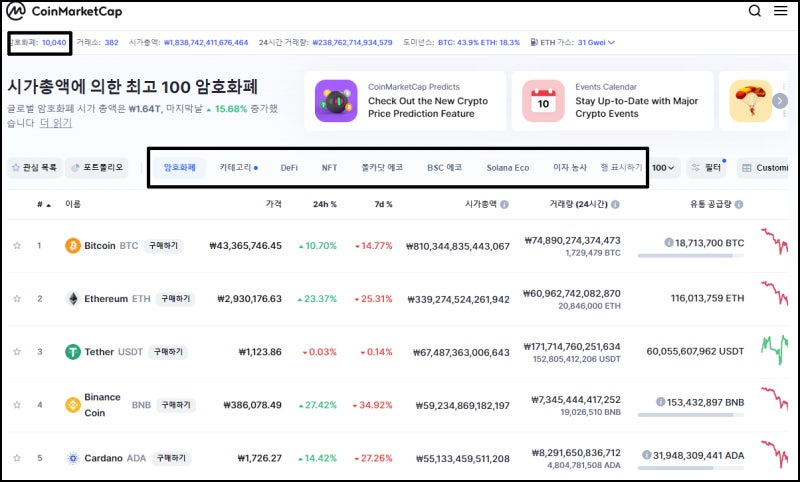Click the market cap info icon

coord(504,204)
